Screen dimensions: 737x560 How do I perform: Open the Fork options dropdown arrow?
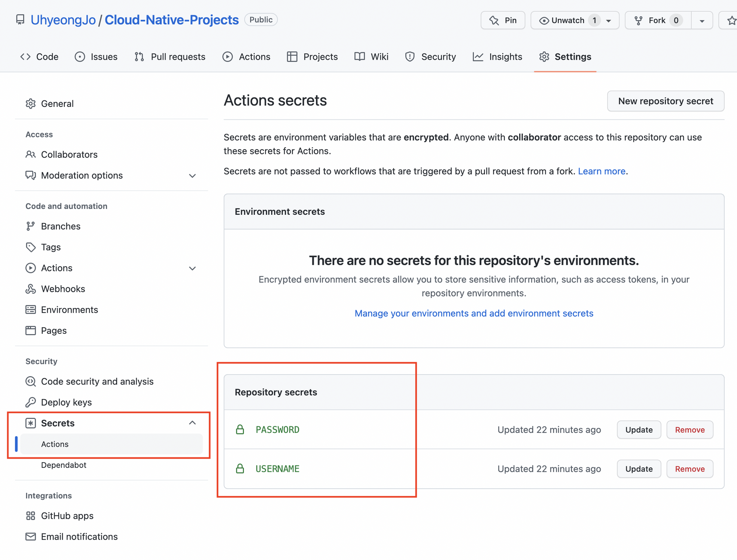[702, 21]
